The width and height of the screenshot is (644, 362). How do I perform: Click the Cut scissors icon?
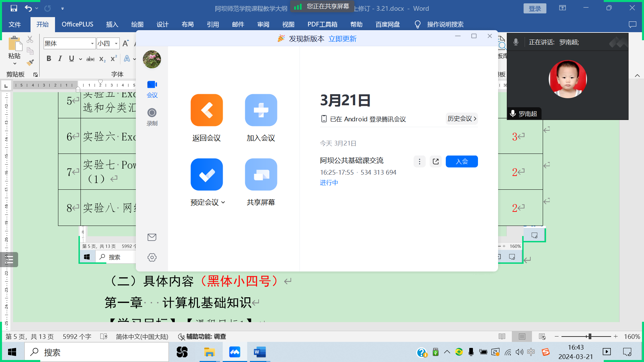click(30, 40)
